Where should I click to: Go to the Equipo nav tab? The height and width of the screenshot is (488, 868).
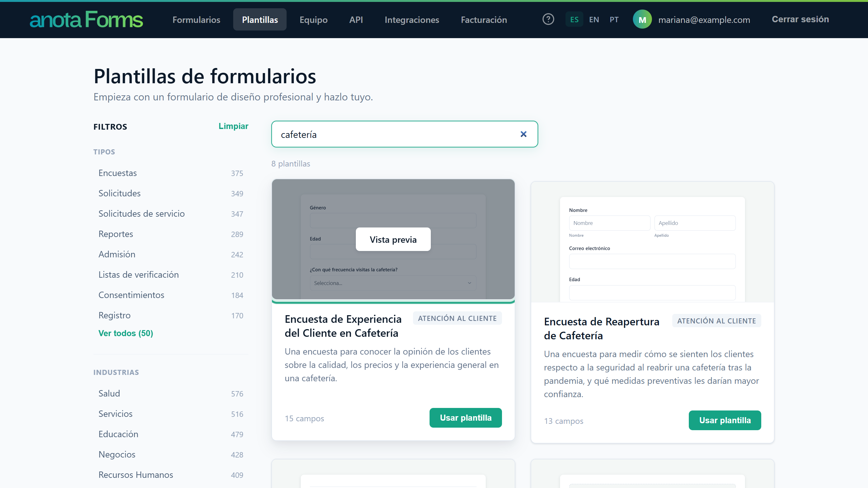(313, 20)
